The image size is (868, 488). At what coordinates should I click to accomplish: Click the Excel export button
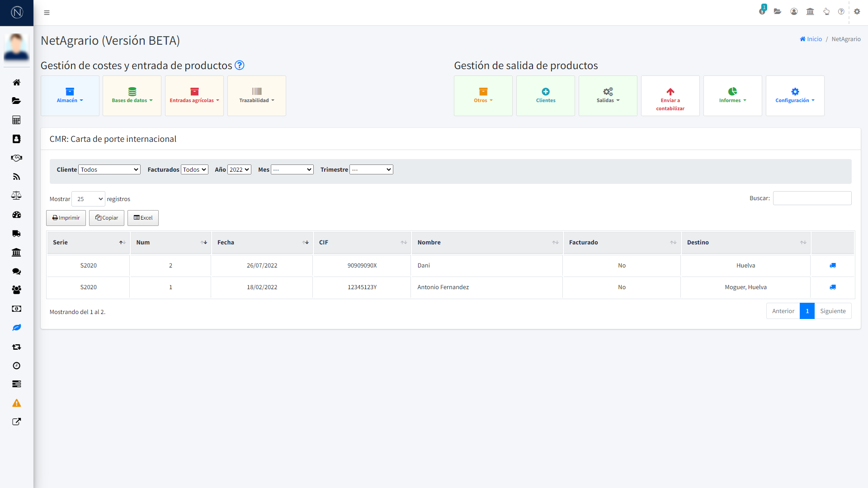tap(143, 218)
